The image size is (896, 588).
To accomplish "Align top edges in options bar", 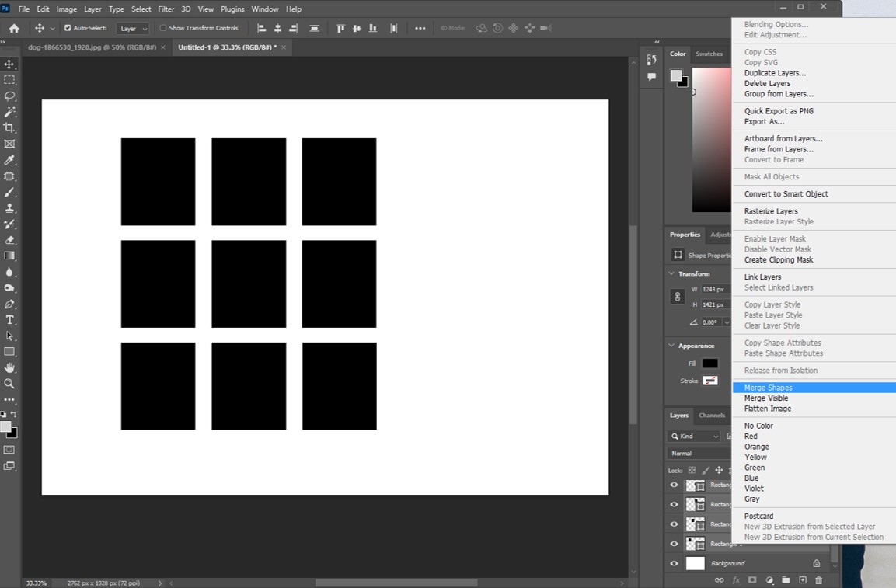I will [x=340, y=28].
